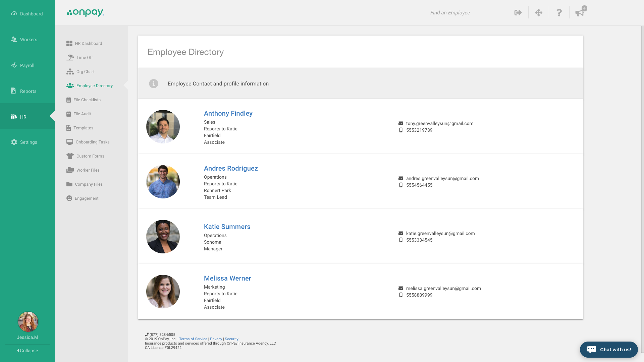Click the HR Dashboard grid icon

(69, 44)
